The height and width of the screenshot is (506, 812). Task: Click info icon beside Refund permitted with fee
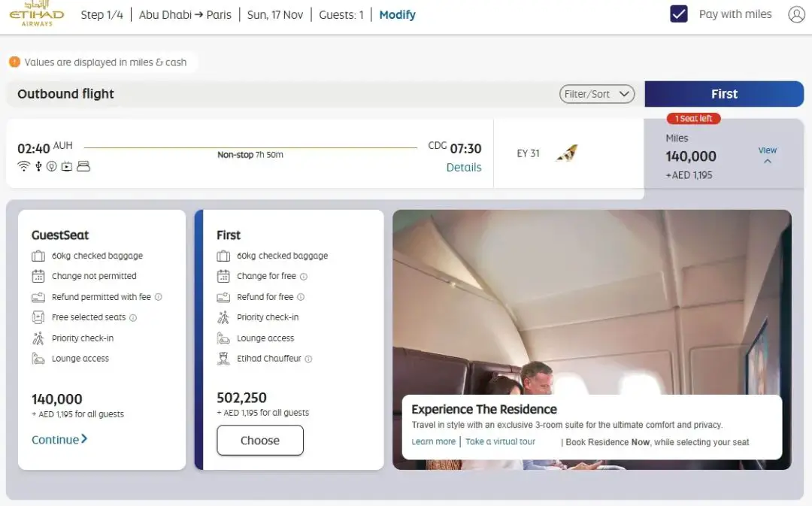[159, 297]
